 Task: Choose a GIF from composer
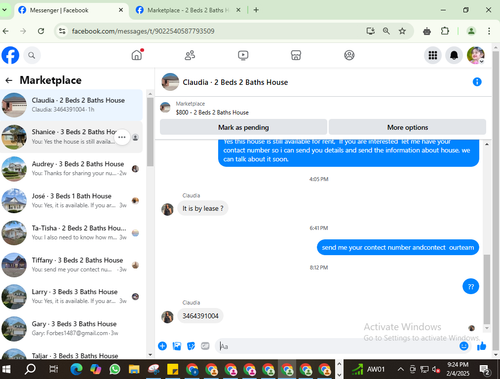pos(205,346)
